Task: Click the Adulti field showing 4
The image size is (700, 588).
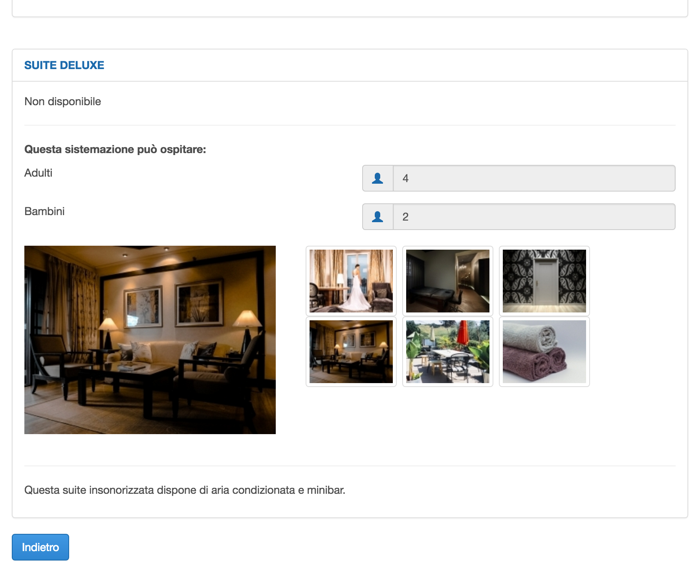Action: [534, 178]
